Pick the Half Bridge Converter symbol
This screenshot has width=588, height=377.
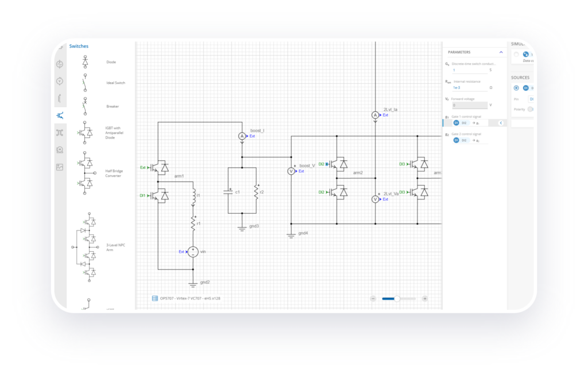point(86,173)
